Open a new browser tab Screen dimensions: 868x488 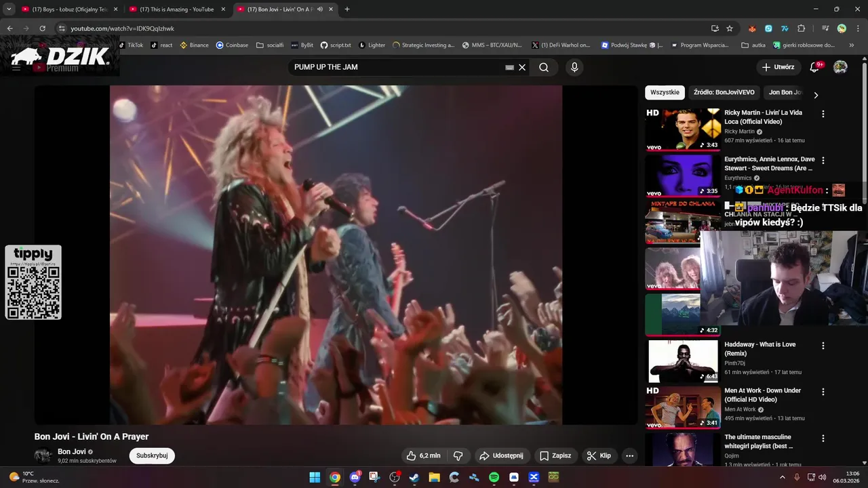[x=347, y=9]
